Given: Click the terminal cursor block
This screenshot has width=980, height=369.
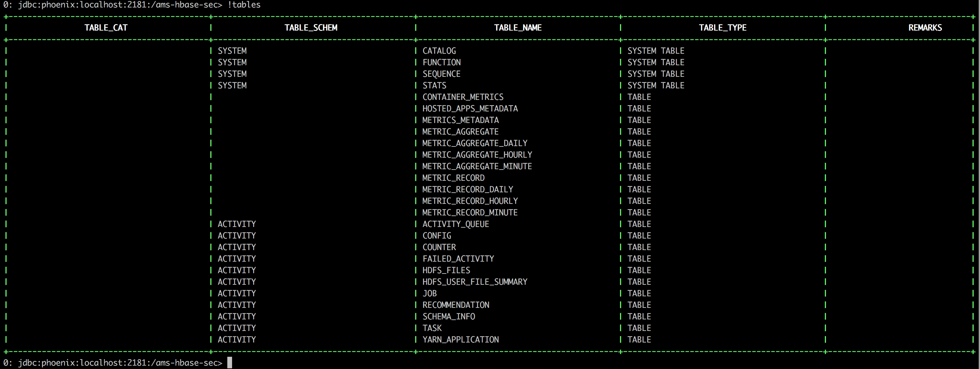Looking at the screenshot, I should click(x=229, y=362).
